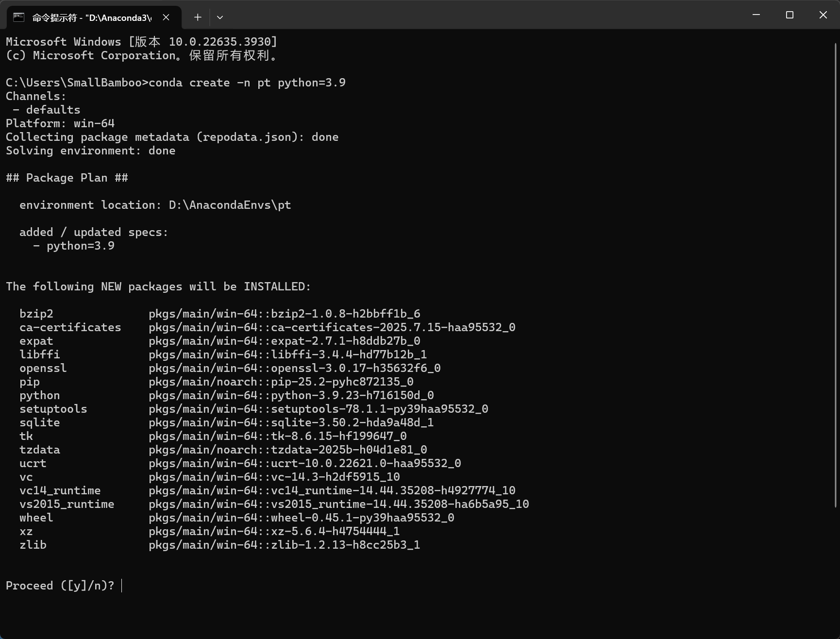Click the Solving environment: done line
840x639 pixels.
pos(90,151)
